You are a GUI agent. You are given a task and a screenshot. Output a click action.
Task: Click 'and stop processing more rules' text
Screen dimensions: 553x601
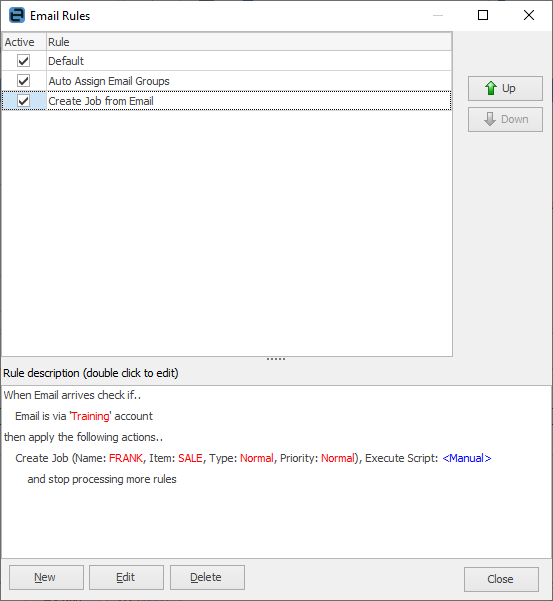(x=102, y=479)
